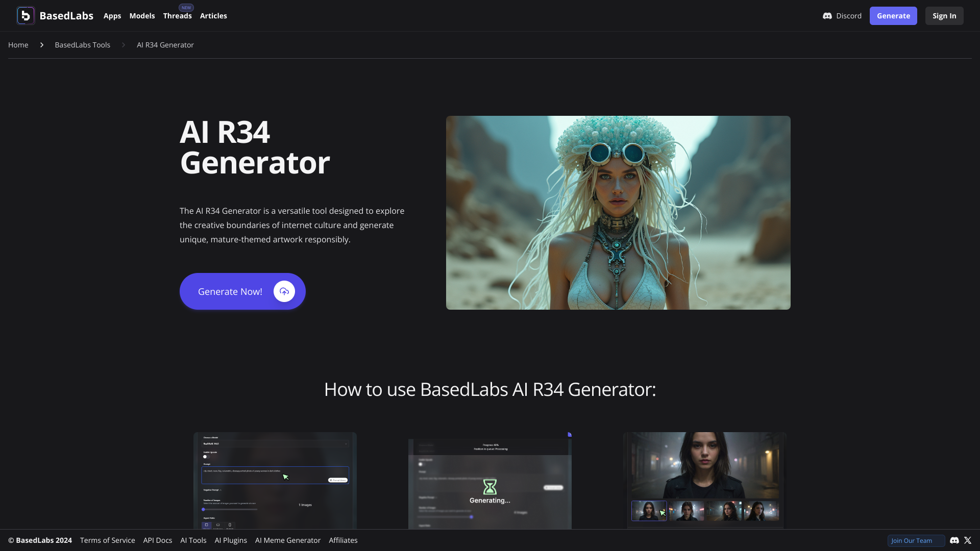Click the Terms of Service link
Screen dimensions: 980x551
108,540
